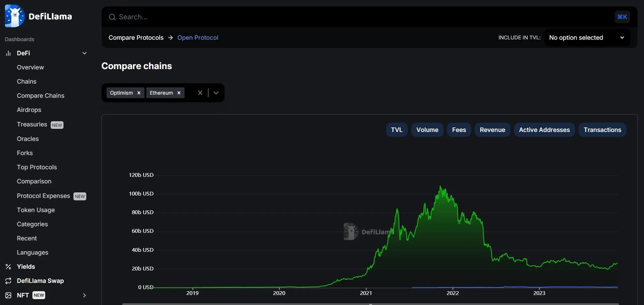Expand the NFT sidebar section
Viewport: 644px width, 305px height.
click(x=84, y=295)
